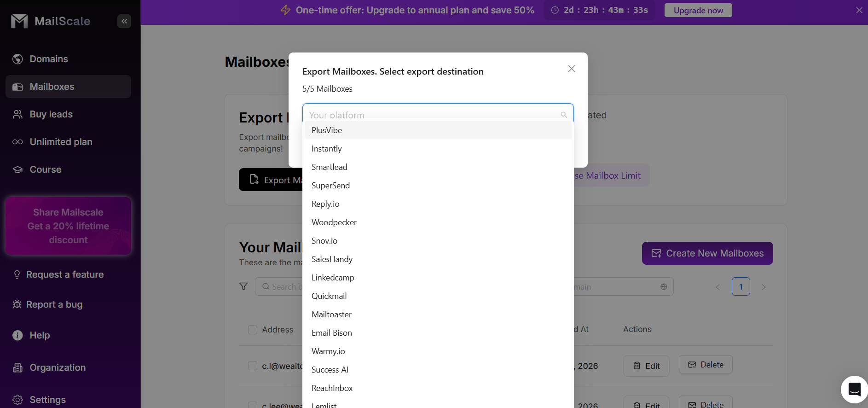Select Quickmail platform

point(438,296)
